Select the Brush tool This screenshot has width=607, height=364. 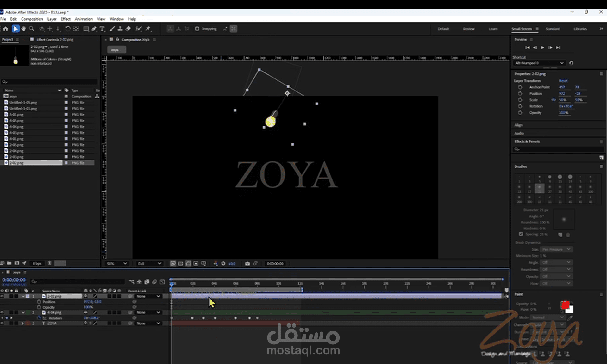point(112,29)
